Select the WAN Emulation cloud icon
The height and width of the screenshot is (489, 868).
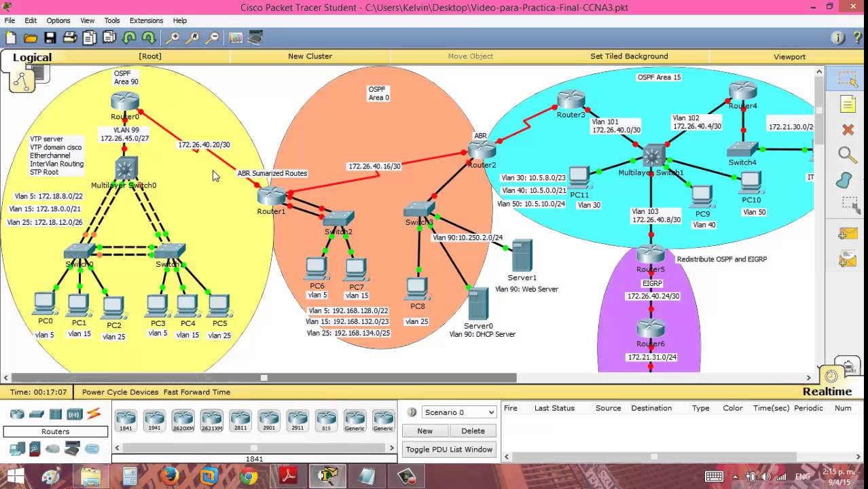[x=53, y=449]
